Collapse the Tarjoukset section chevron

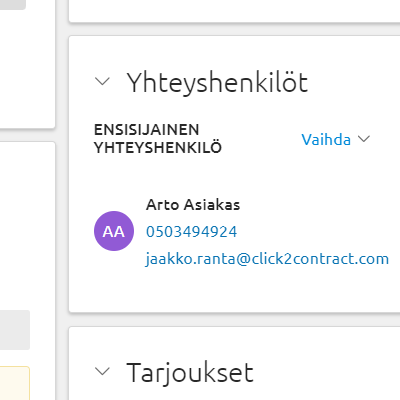click(x=102, y=371)
